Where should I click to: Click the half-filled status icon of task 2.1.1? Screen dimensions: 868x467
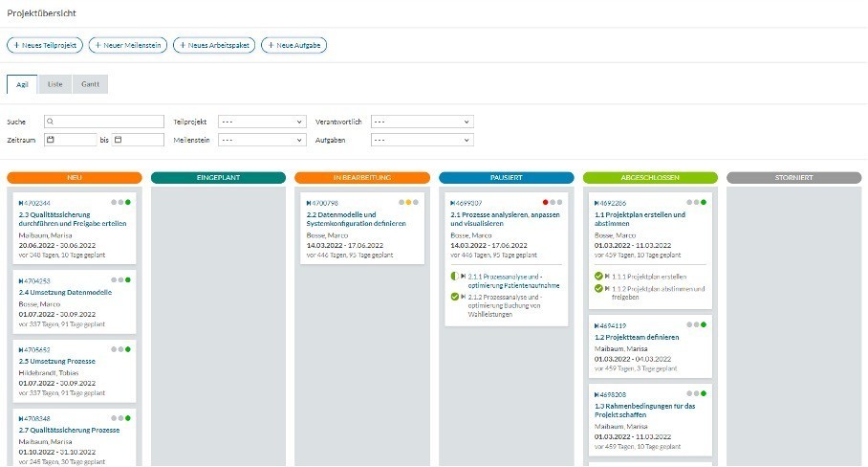454,276
